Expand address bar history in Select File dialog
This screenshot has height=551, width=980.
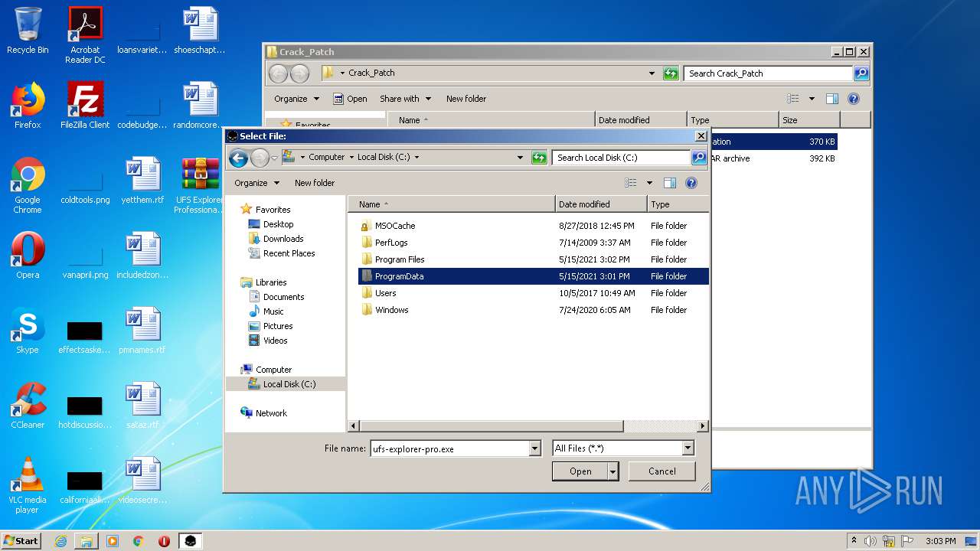click(520, 158)
